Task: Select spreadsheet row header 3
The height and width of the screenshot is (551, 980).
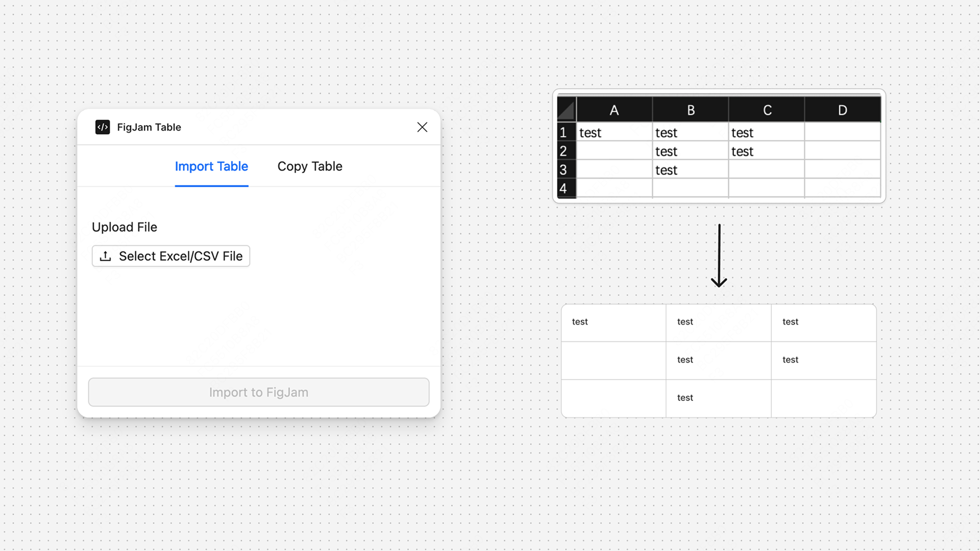Action: (567, 169)
